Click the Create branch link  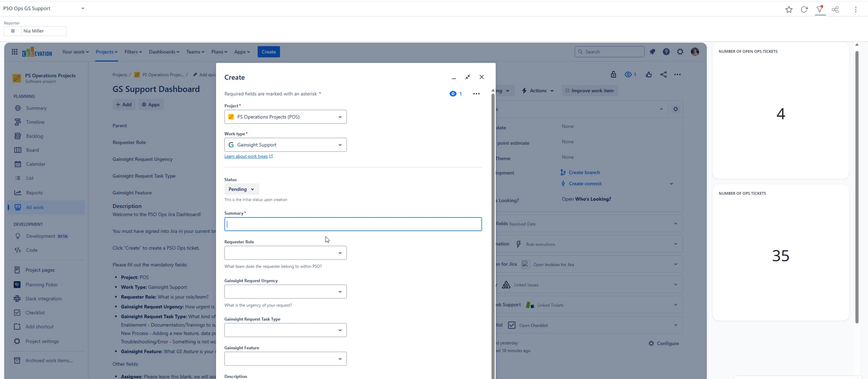coord(584,172)
